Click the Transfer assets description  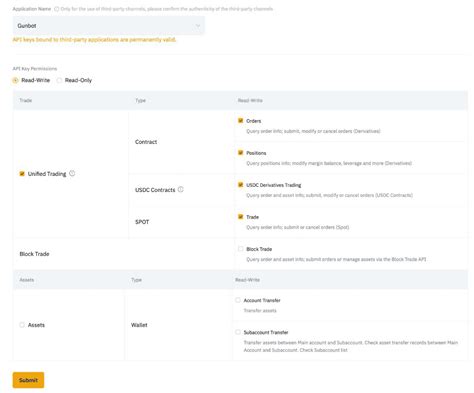(x=260, y=310)
